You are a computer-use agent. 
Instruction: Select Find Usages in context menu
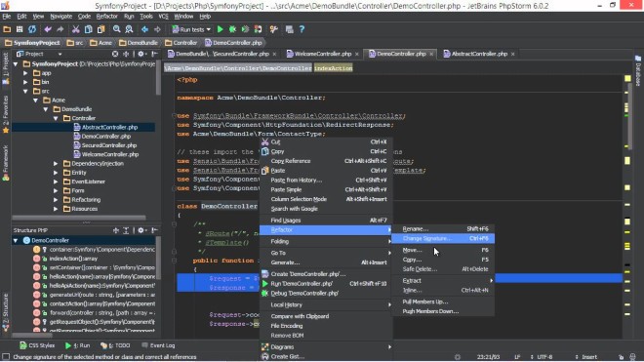pos(325,221)
